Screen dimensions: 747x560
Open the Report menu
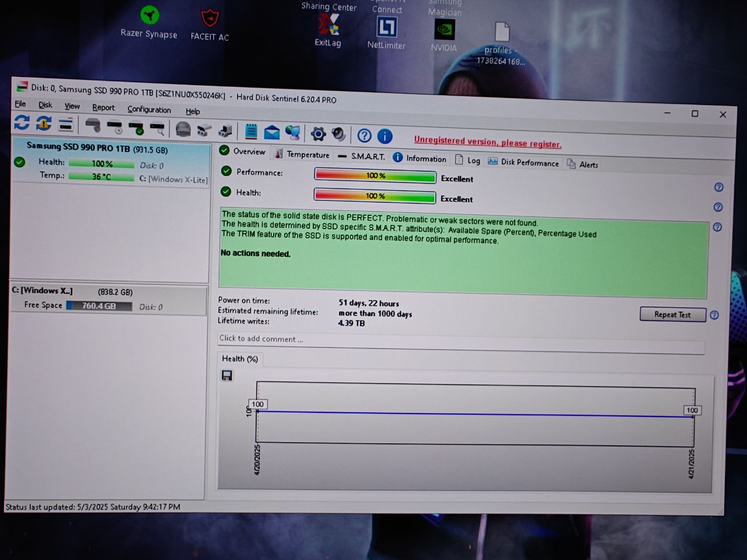click(x=103, y=107)
